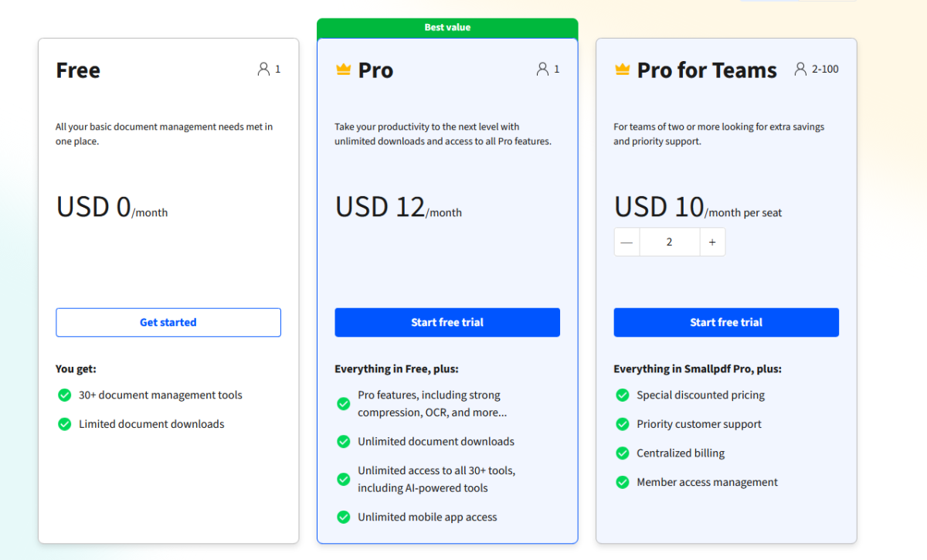
Task: Click the crown icon beside the Pro heading
Action: click(343, 69)
